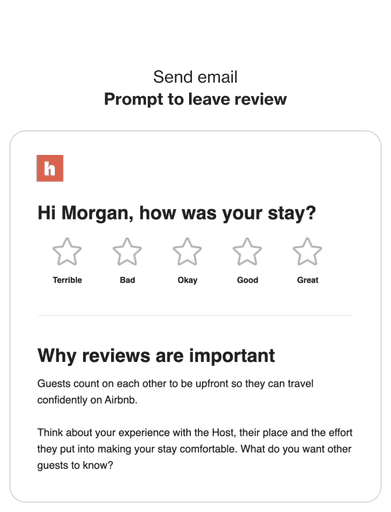Select the Bad star rating

coord(127,252)
